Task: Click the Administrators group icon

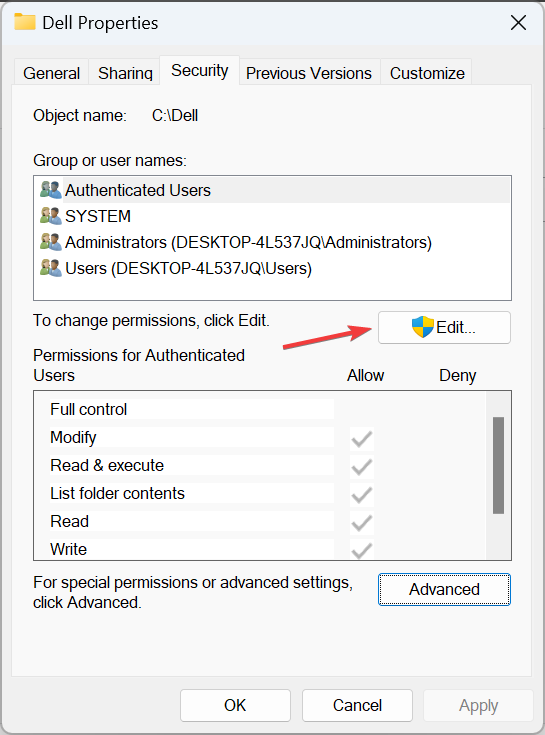Action: [51, 242]
